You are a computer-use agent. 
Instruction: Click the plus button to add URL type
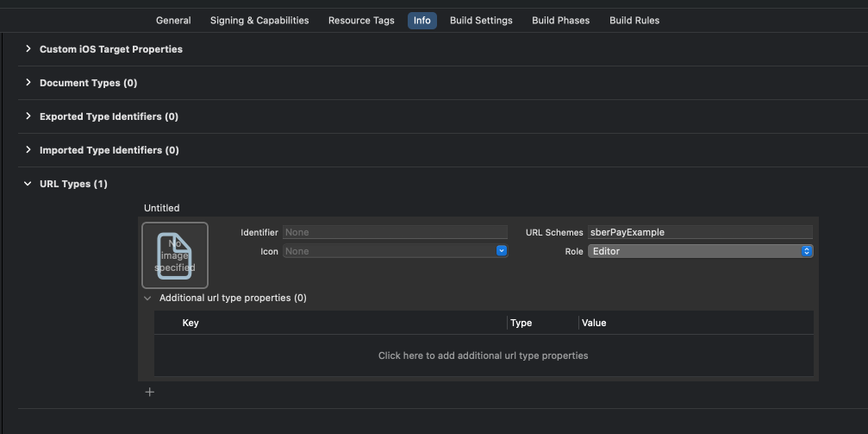pyautogui.click(x=149, y=393)
